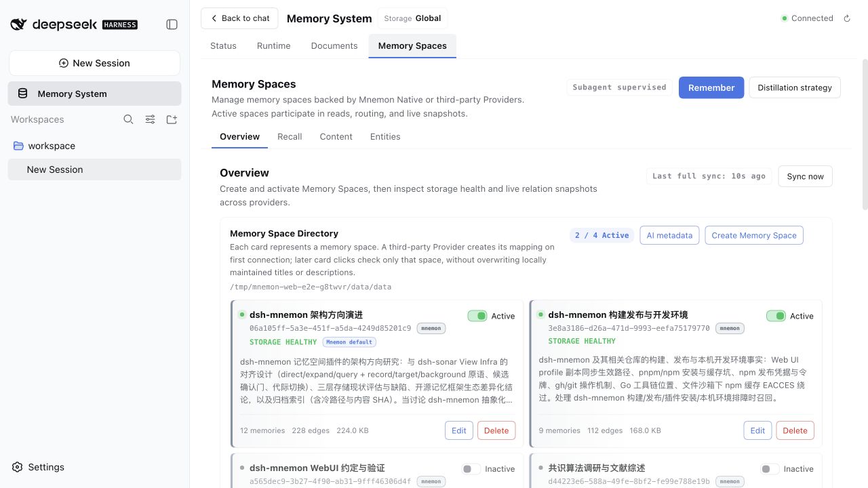868x488 pixels.
Task: Open workspace filter sliders icon
Action: 151,119
